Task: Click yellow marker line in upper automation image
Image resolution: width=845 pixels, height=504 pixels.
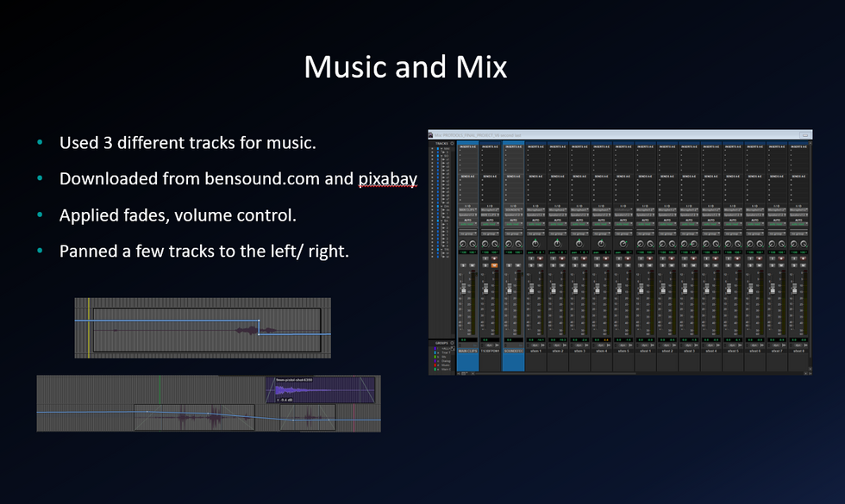Action: [x=88, y=328]
